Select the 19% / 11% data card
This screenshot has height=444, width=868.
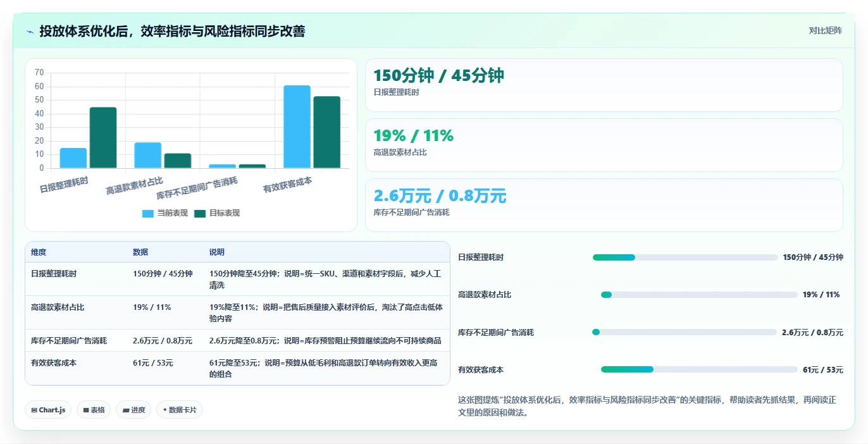point(604,145)
